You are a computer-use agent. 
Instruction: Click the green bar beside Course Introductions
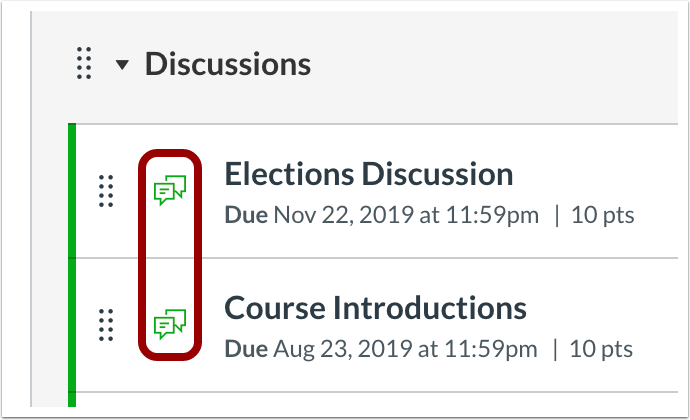coord(72,325)
